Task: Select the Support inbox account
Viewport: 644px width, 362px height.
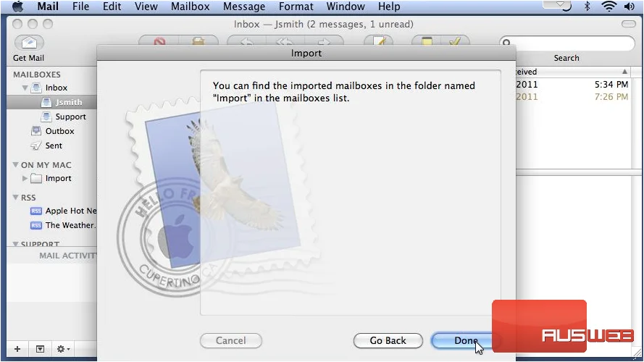Action: (71, 117)
